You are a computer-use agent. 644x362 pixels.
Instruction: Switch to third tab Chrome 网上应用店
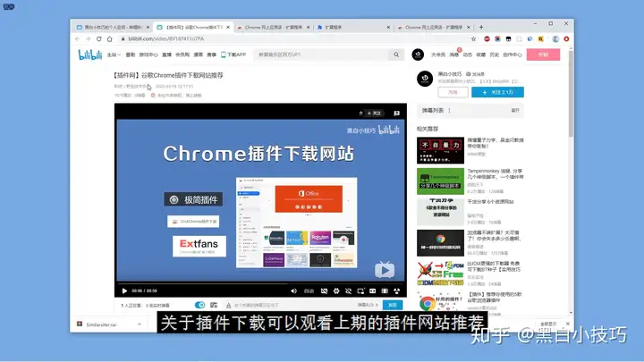point(273,27)
